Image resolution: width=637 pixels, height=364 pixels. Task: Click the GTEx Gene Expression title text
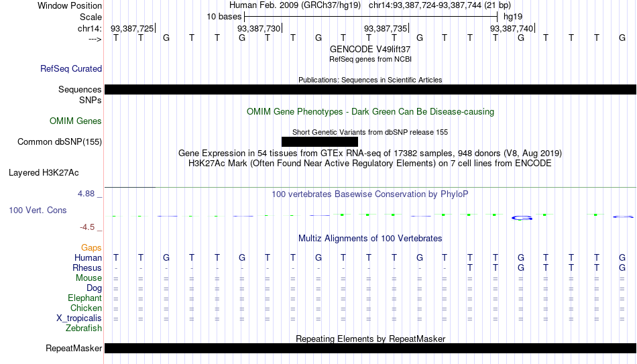(x=370, y=153)
